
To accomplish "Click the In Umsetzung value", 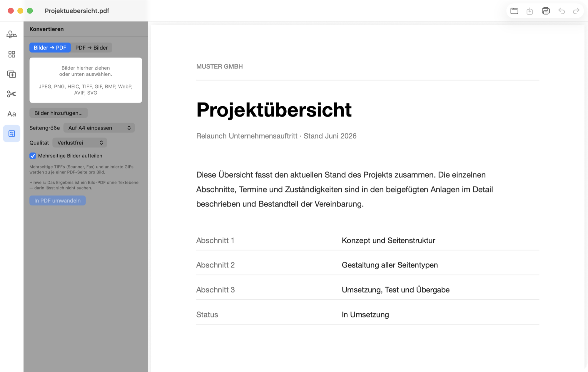I will (x=365, y=315).
